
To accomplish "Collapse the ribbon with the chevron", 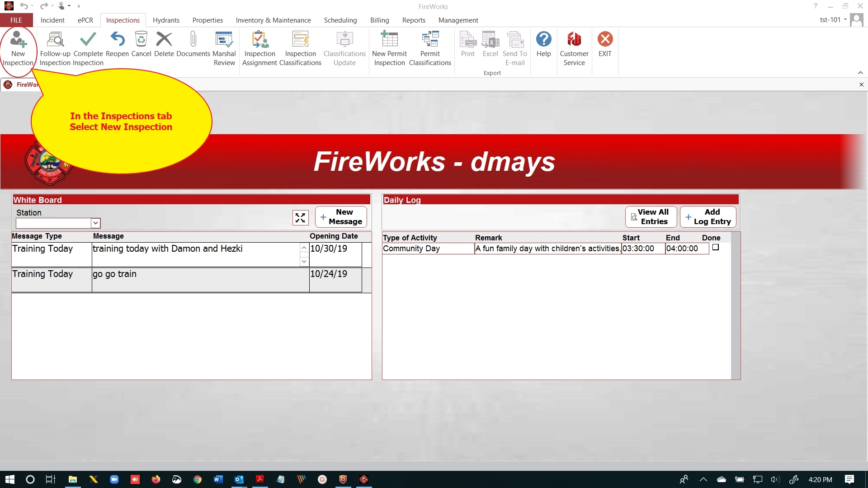I will tap(860, 73).
